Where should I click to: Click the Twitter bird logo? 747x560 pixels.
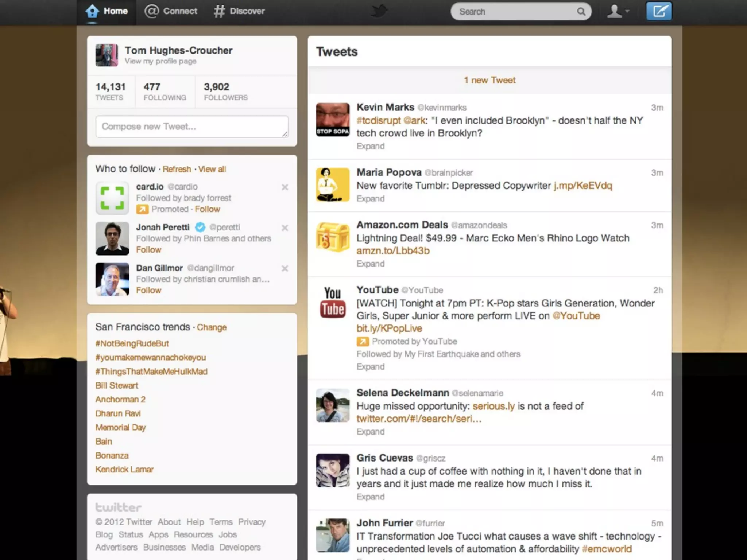click(379, 11)
